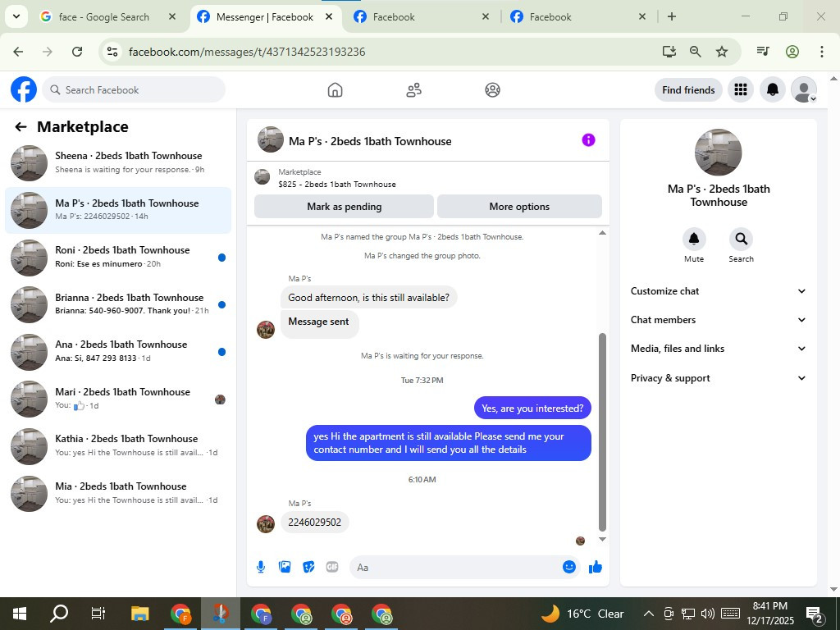This screenshot has height=630, width=840.
Task: Click the Yes, are you interested? message
Action: [x=532, y=409]
